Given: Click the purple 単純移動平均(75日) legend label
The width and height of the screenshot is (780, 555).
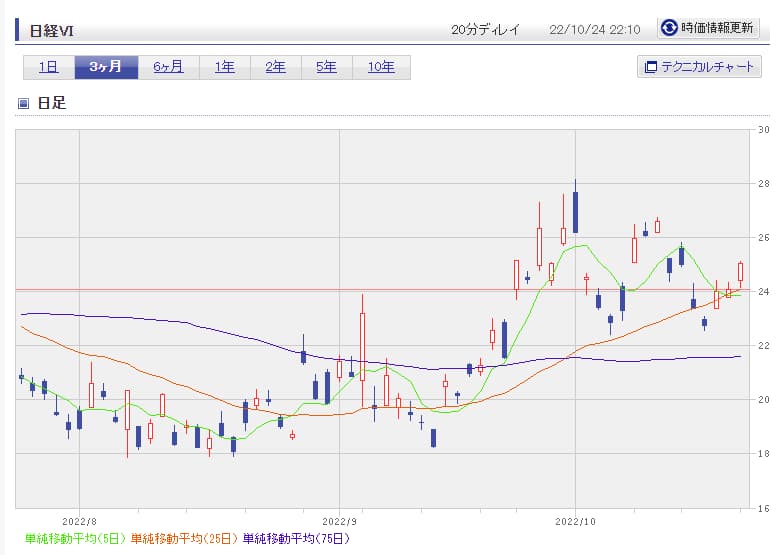Looking at the screenshot, I should click(x=296, y=539).
